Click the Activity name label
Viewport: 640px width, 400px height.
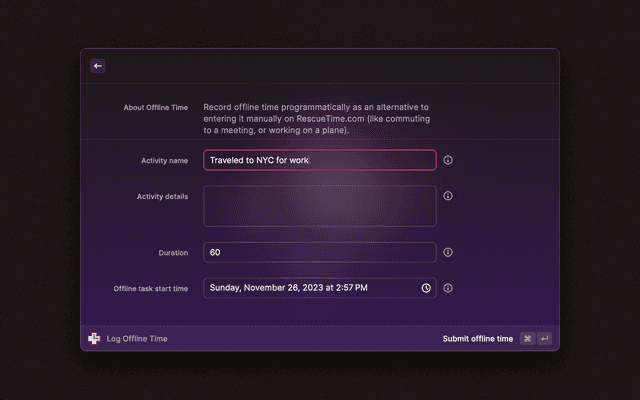coord(165,160)
